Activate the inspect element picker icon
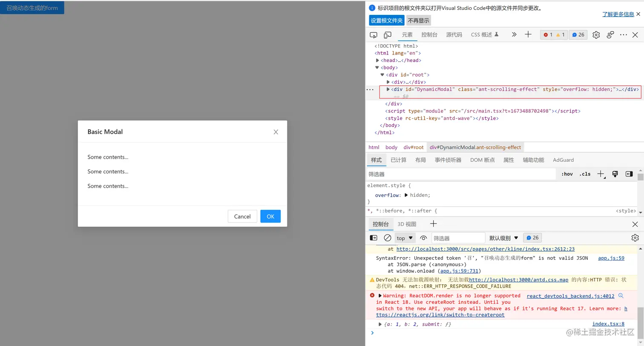The height and width of the screenshot is (346, 644). (374, 35)
